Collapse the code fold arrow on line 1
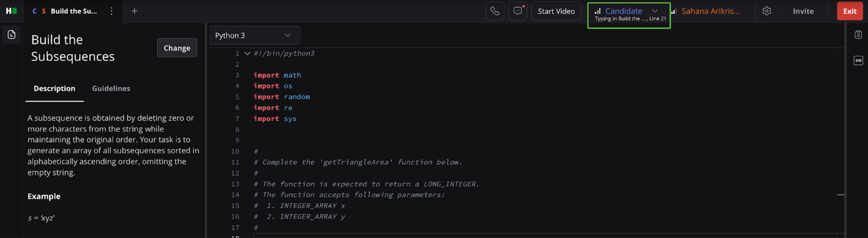Viewport: 868px width, 238px height. (x=247, y=53)
